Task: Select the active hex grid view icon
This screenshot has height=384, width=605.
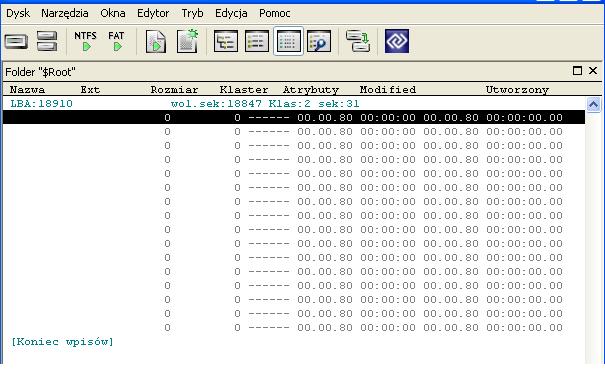Action: [288, 41]
